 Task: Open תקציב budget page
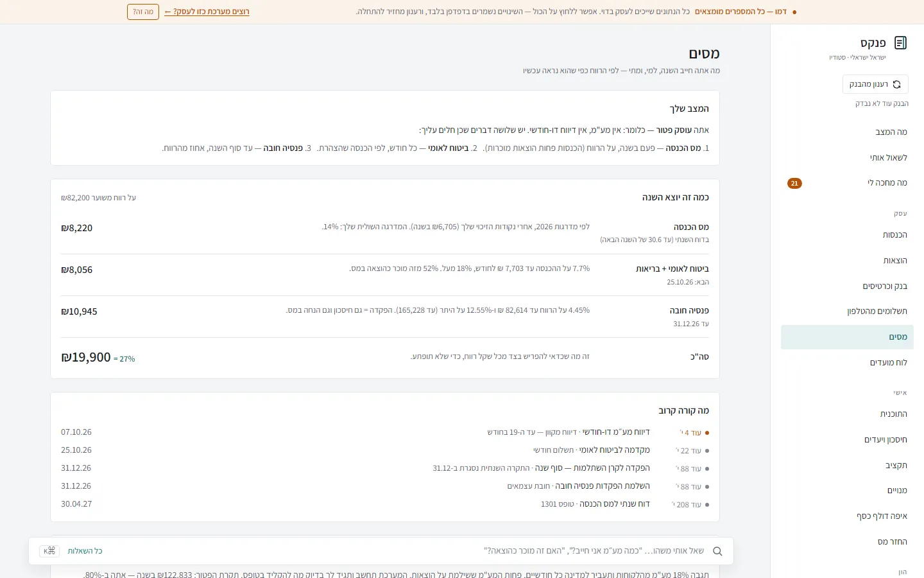click(847, 466)
